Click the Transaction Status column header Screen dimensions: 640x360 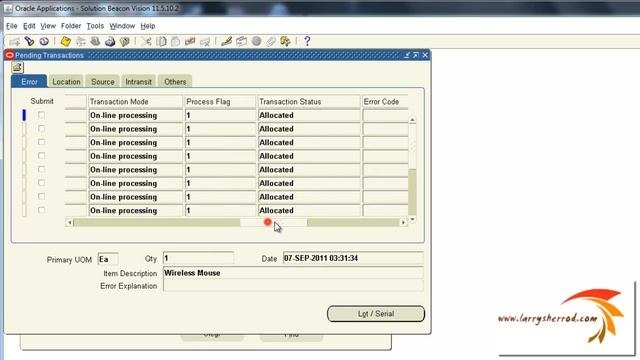coord(309,102)
